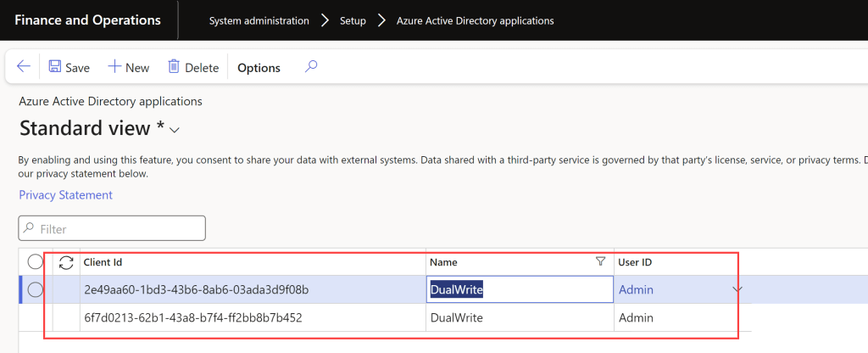Open the Options menu
868x353 pixels.
(x=259, y=68)
